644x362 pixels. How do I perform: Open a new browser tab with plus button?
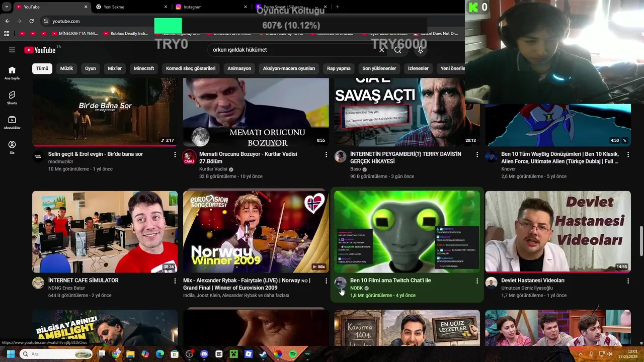point(337,7)
